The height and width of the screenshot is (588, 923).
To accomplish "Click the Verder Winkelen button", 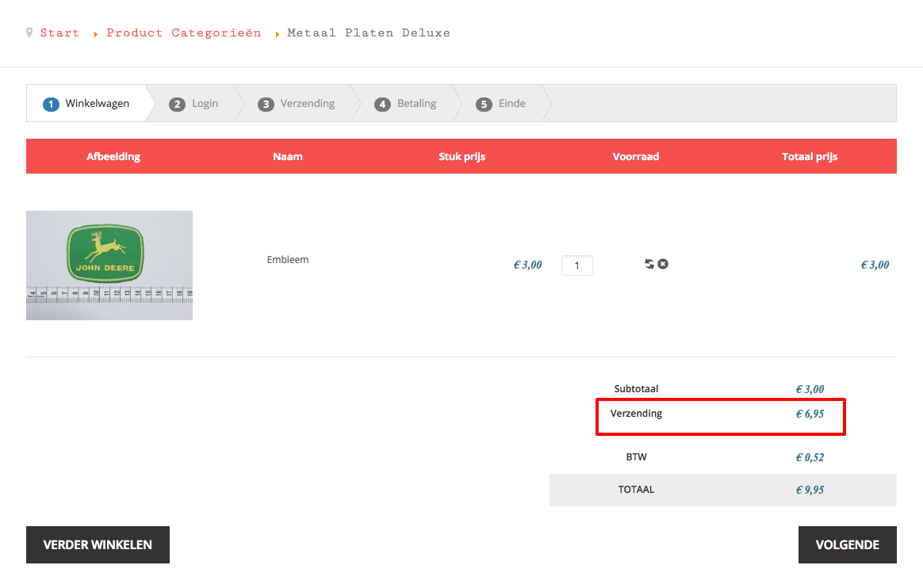I will [x=98, y=544].
